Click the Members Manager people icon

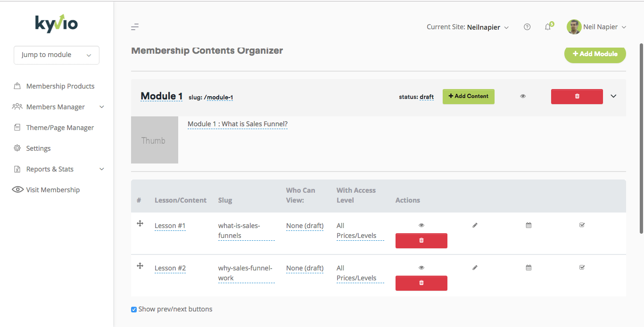pyautogui.click(x=17, y=106)
